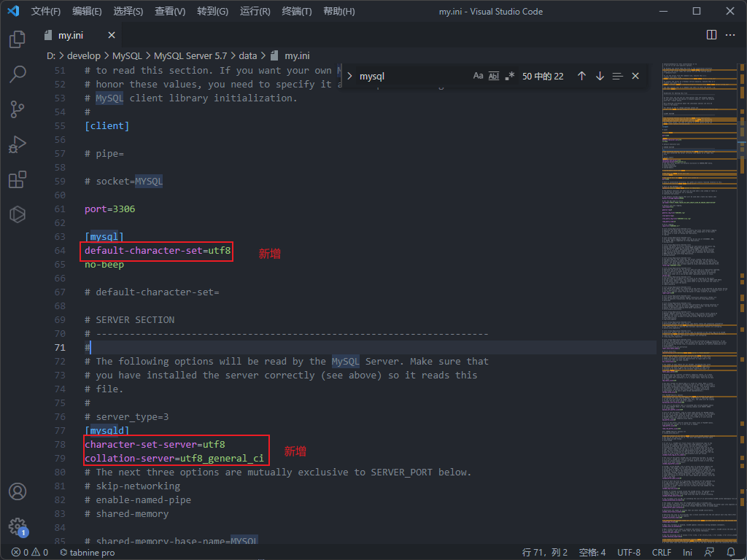Open the hexagon extension icon in activity bar

pos(18,214)
